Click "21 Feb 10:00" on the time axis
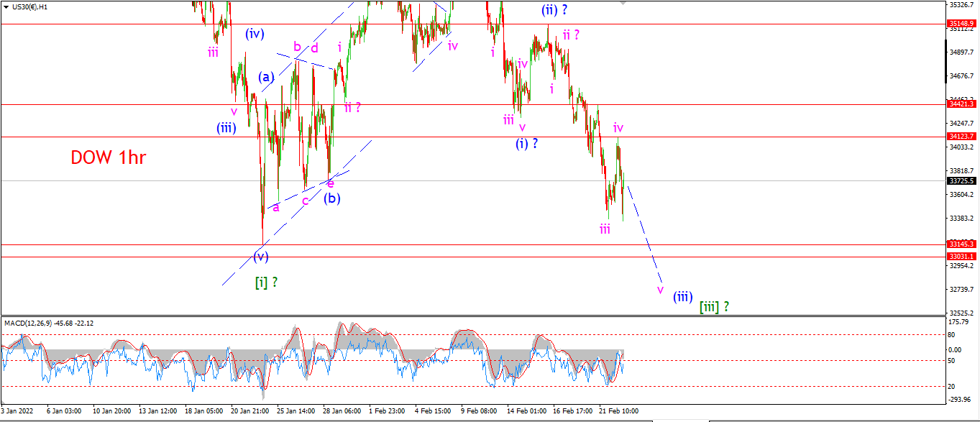The height and width of the screenshot is (422, 980). pos(620,411)
